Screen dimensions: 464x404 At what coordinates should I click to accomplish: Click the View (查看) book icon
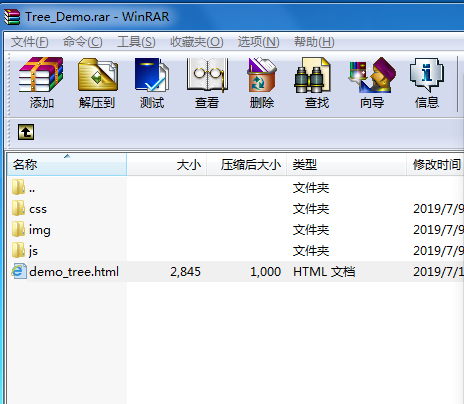click(x=207, y=75)
